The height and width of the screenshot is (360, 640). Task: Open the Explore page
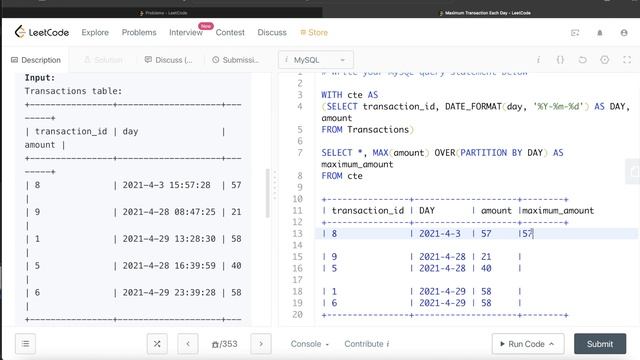[95, 32]
